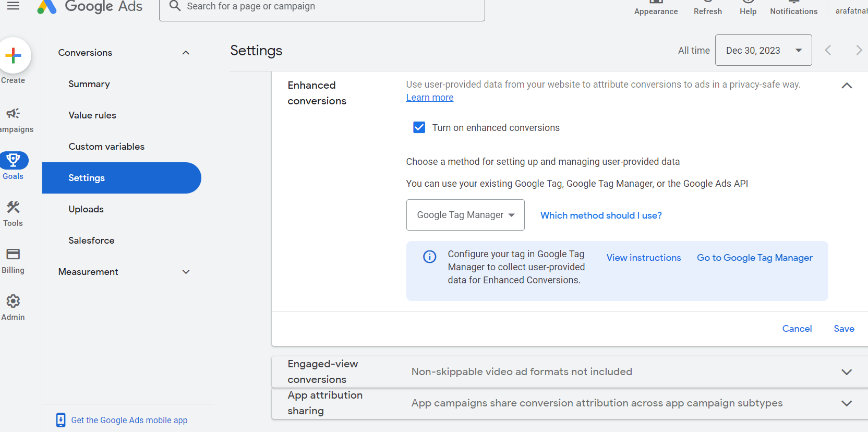Open Which method should I use link

601,215
